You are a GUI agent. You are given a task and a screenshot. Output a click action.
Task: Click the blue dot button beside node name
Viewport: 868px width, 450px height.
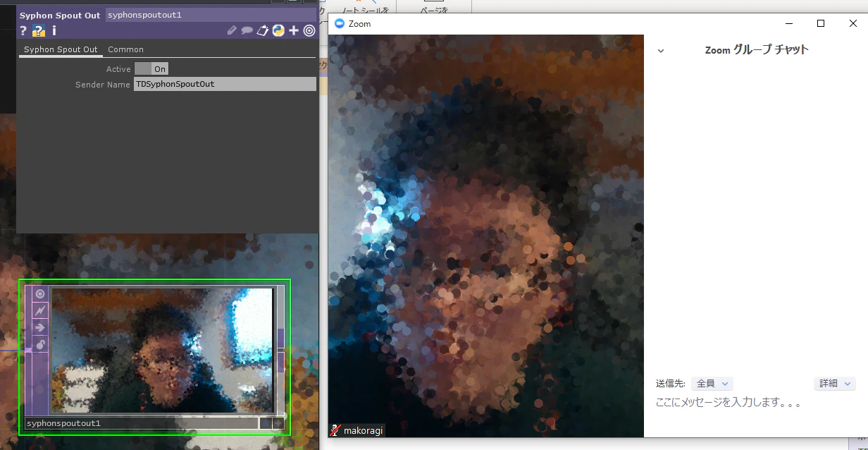266,423
